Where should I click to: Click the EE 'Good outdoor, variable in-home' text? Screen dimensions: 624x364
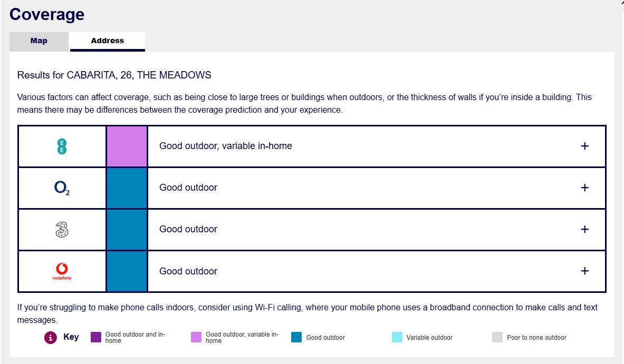pyautogui.click(x=226, y=146)
